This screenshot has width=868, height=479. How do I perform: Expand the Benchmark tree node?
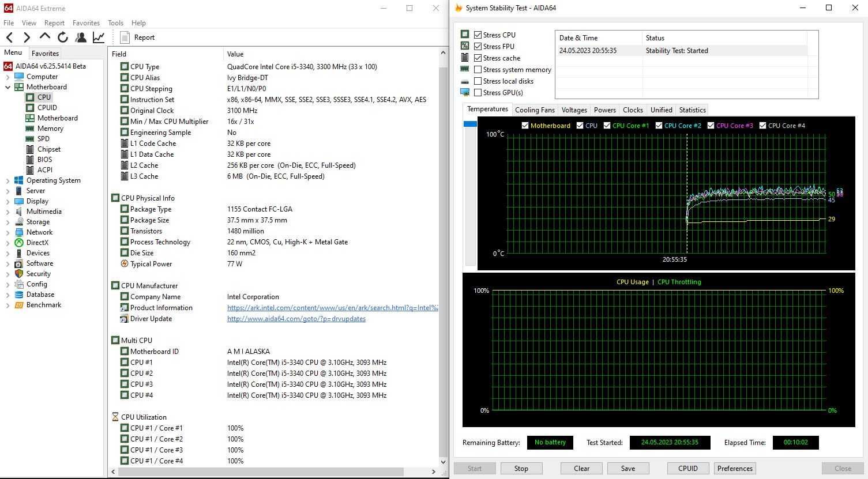pyautogui.click(x=7, y=305)
